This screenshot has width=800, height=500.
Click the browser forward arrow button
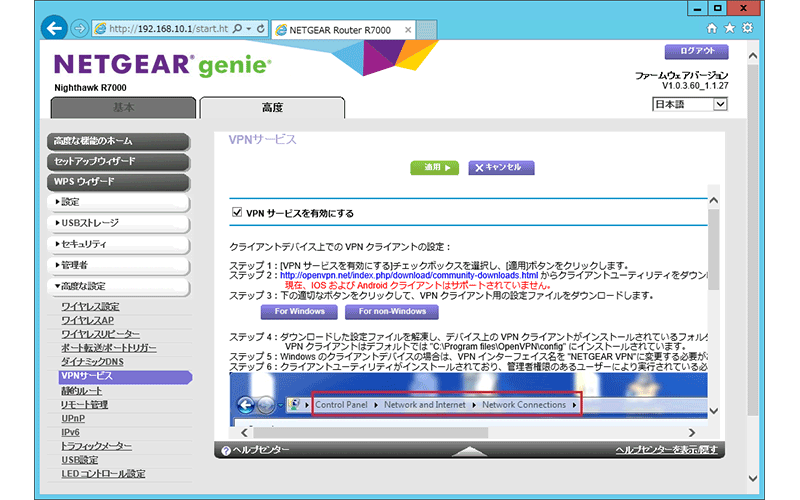point(80,28)
